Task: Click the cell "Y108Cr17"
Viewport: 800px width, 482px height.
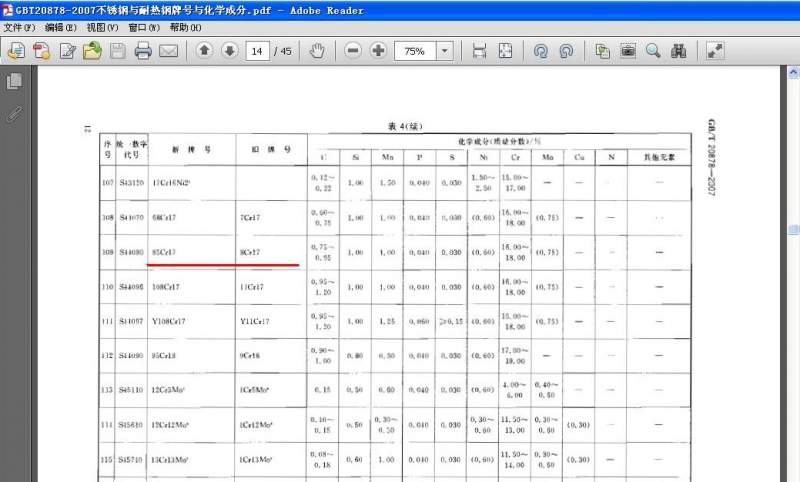Action: click(168, 321)
